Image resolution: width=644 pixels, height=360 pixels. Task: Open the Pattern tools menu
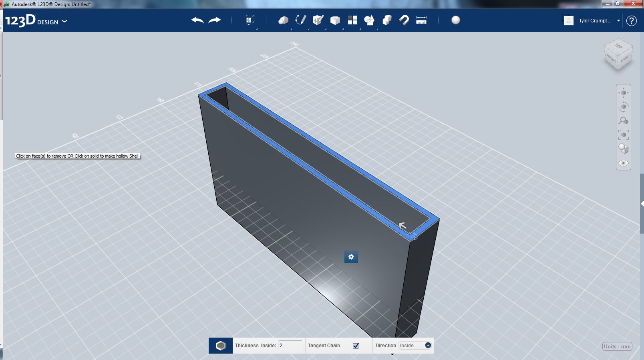coord(352,20)
